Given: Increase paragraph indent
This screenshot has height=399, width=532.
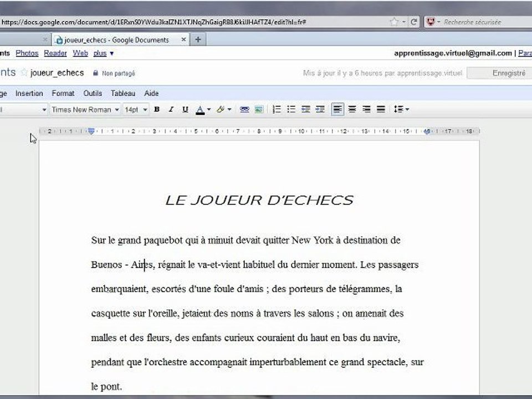Looking at the screenshot, I should point(320,110).
